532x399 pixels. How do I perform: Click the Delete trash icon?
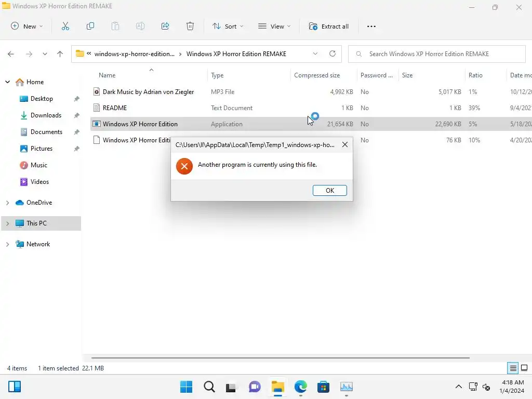point(190,26)
